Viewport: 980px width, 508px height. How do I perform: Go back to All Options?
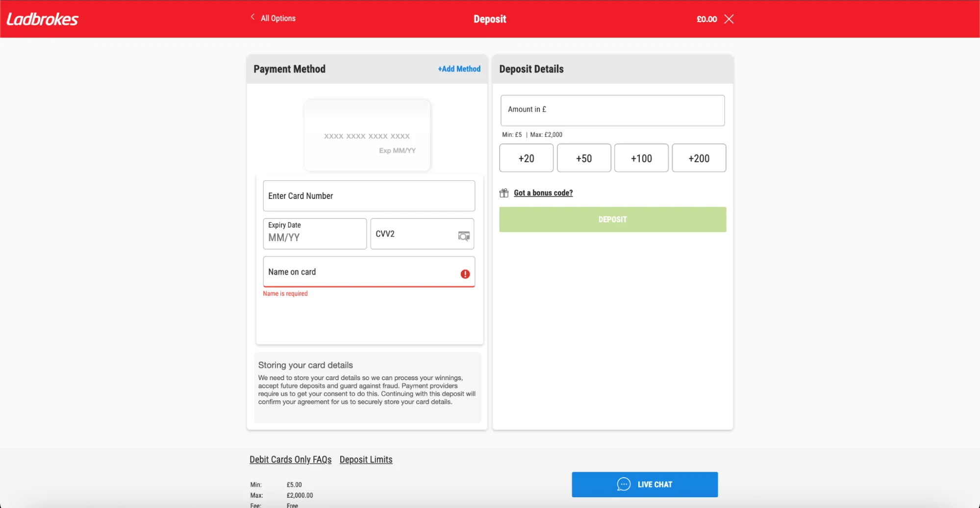(x=278, y=19)
